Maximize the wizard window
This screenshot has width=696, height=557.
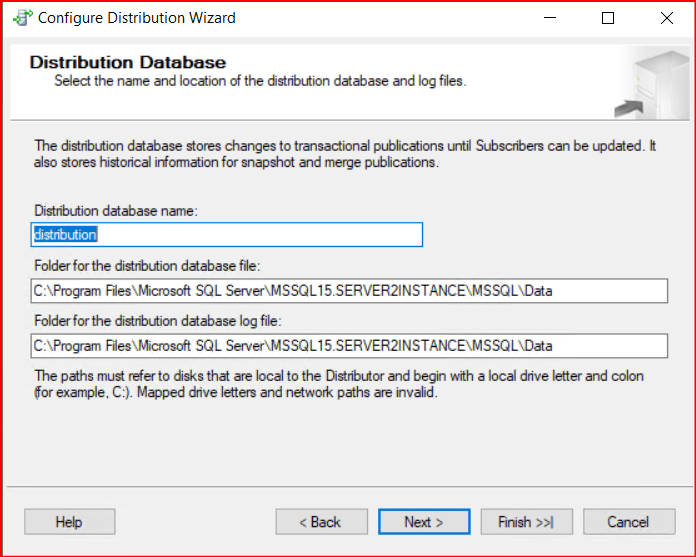point(608,18)
